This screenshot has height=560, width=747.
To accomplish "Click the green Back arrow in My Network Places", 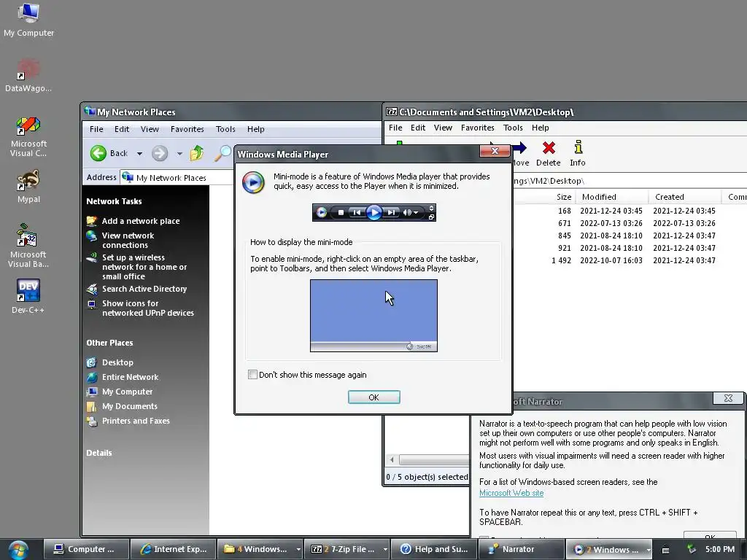I will click(x=98, y=153).
